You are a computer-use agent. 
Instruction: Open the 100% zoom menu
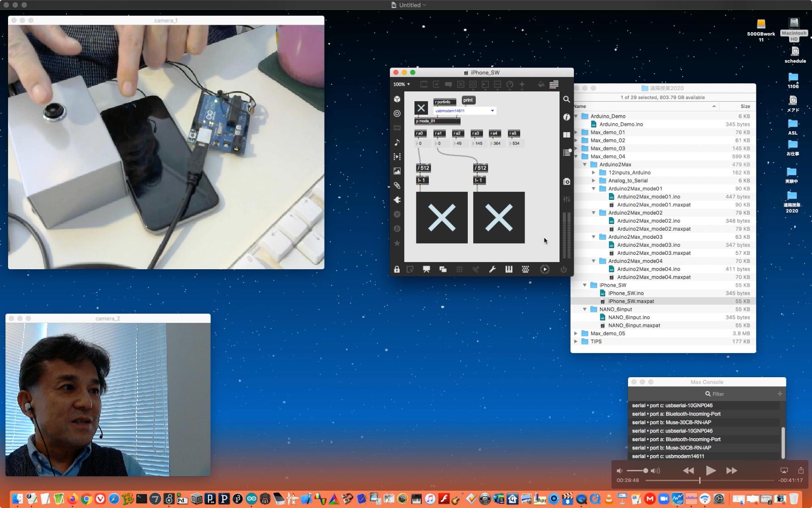(x=402, y=84)
